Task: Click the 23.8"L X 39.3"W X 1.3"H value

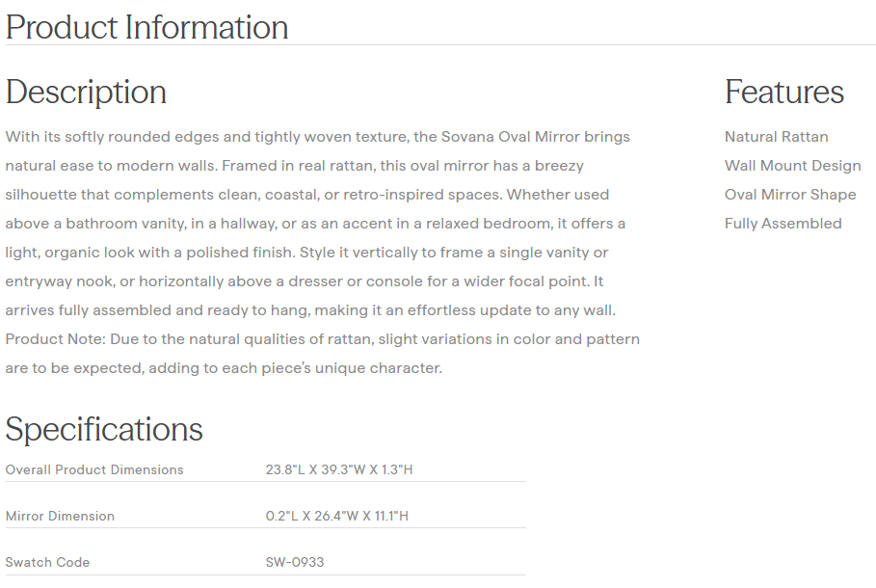Action: [x=339, y=470]
